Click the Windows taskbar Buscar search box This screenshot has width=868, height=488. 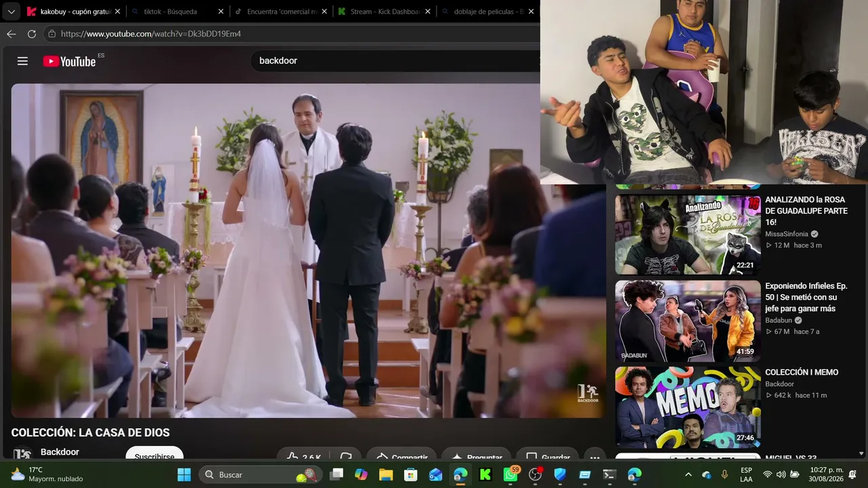[262, 474]
